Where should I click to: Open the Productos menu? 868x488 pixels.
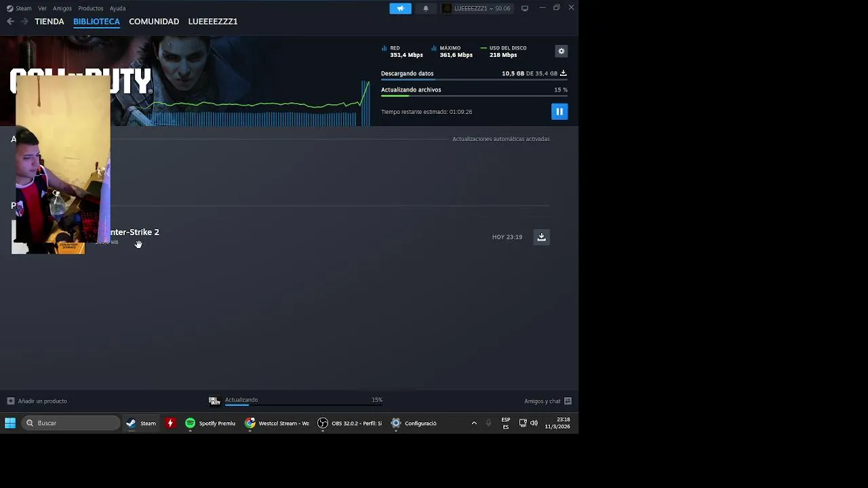[x=90, y=8]
